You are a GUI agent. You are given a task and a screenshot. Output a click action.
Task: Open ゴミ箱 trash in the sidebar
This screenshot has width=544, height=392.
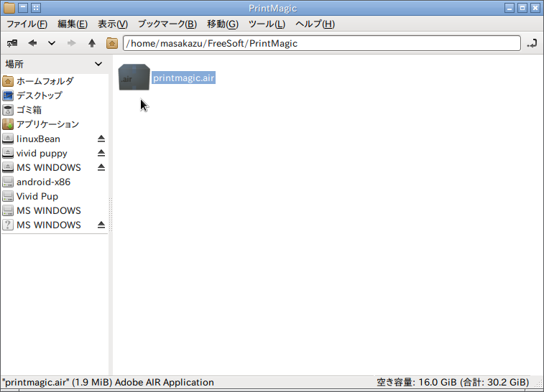(x=55, y=110)
